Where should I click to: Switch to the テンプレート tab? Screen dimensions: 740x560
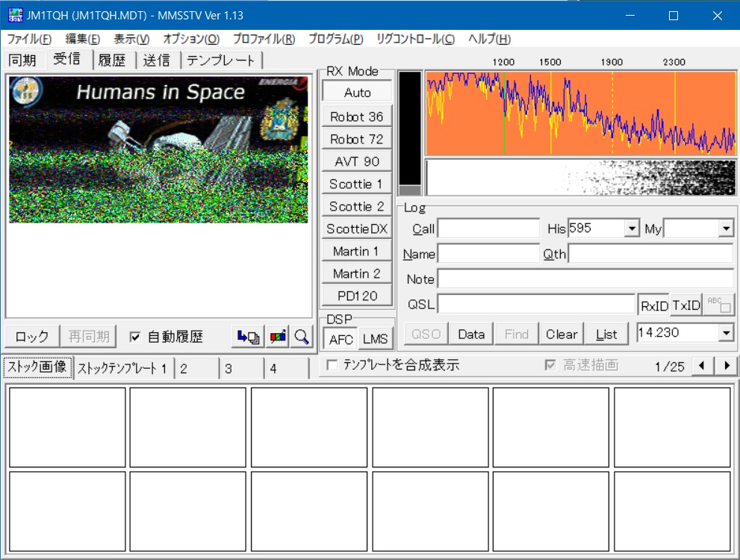[220, 60]
